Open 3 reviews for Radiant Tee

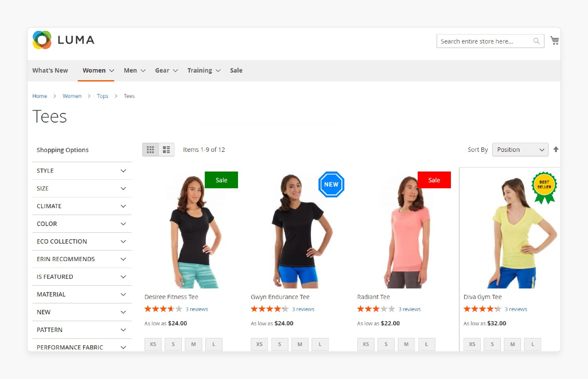tap(410, 309)
